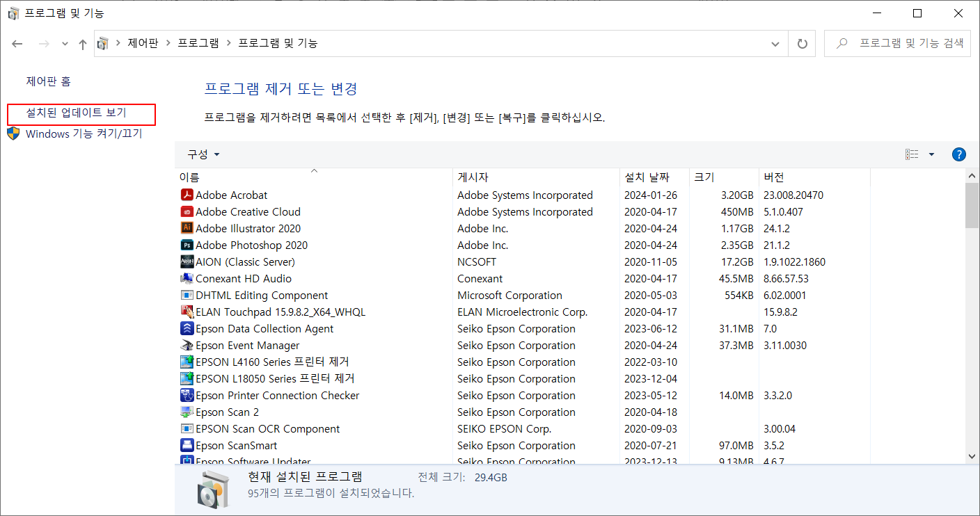This screenshot has width=980, height=516.
Task: Click the address bar control panel icon
Action: 103,43
